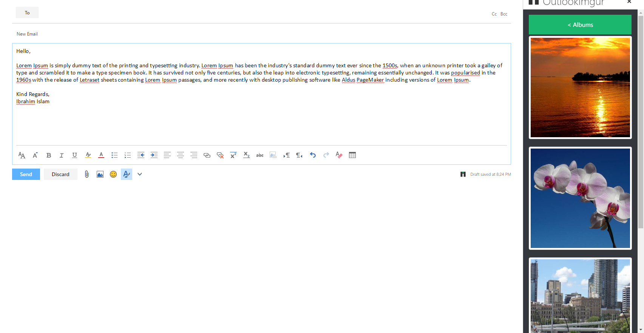Click the To recipients button
The width and height of the screenshot is (644, 333).
click(x=27, y=12)
